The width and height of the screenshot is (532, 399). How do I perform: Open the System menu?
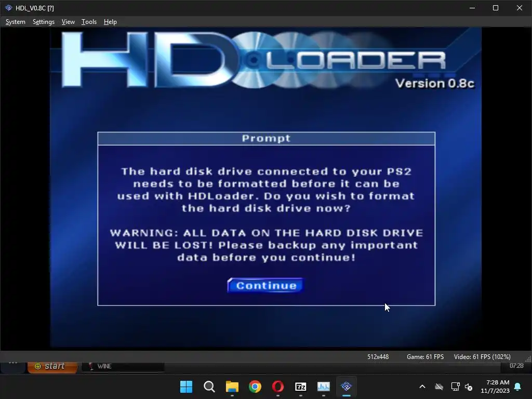[x=15, y=22]
